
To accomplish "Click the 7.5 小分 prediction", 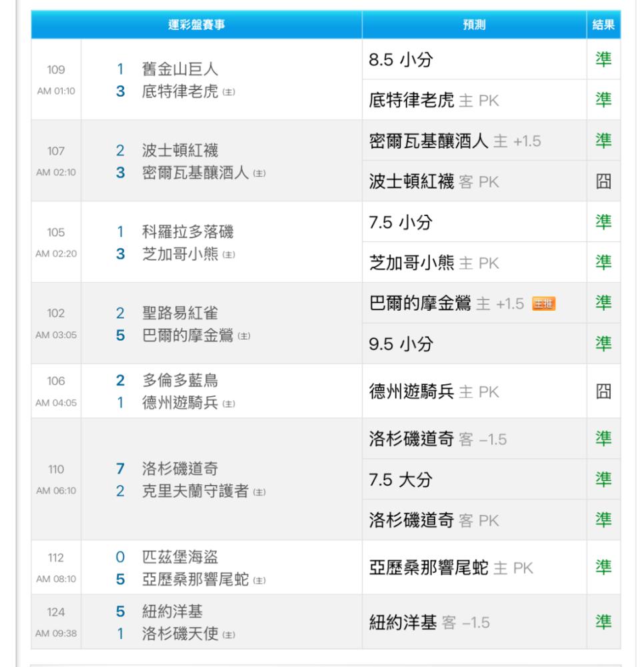I will click(401, 222).
